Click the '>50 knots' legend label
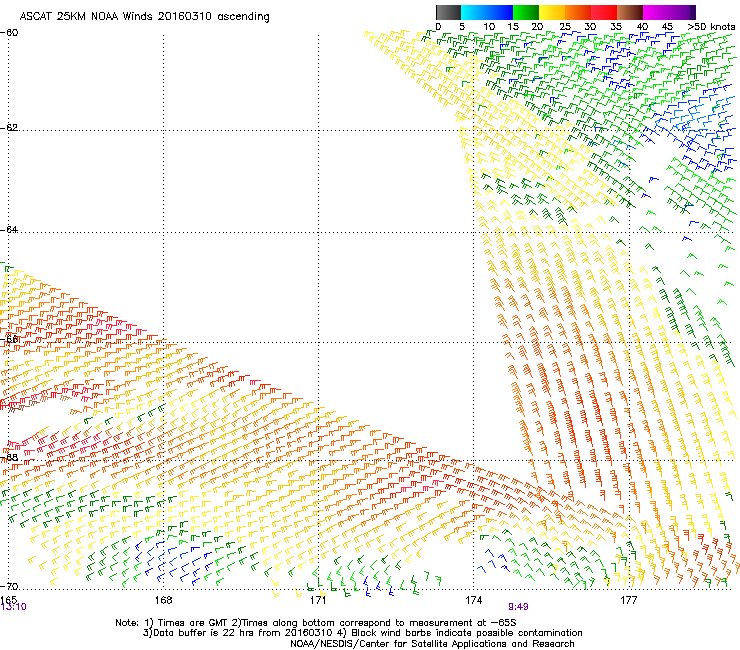This screenshot has height=650, width=740. [711, 27]
